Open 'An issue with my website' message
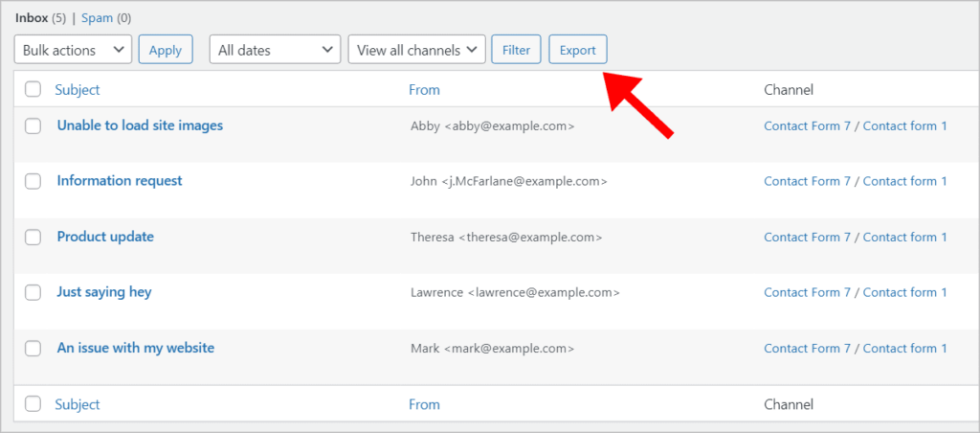Image resolution: width=980 pixels, height=433 pixels. pyautogui.click(x=136, y=348)
